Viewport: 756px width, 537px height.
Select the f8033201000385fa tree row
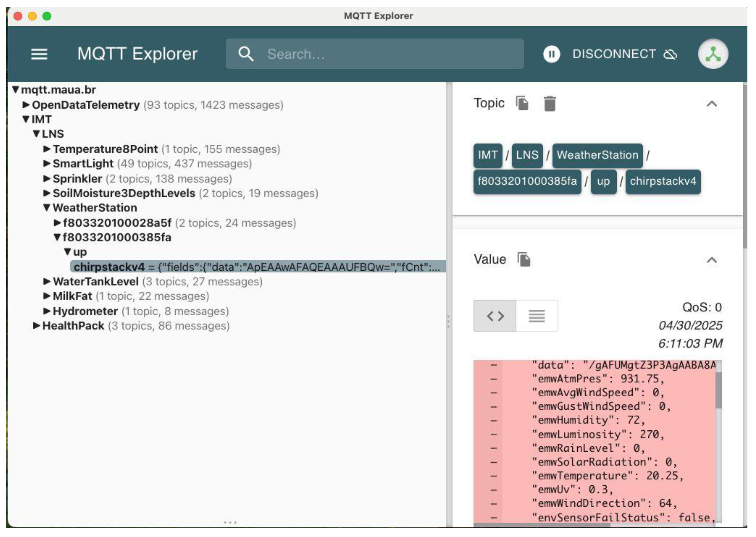pyautogui.click(x=113, y=238)
